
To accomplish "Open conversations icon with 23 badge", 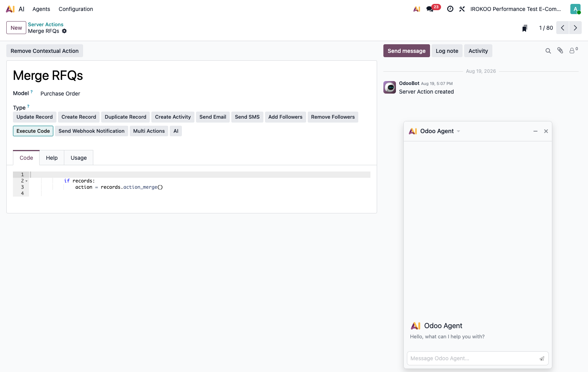I will 430,9.
